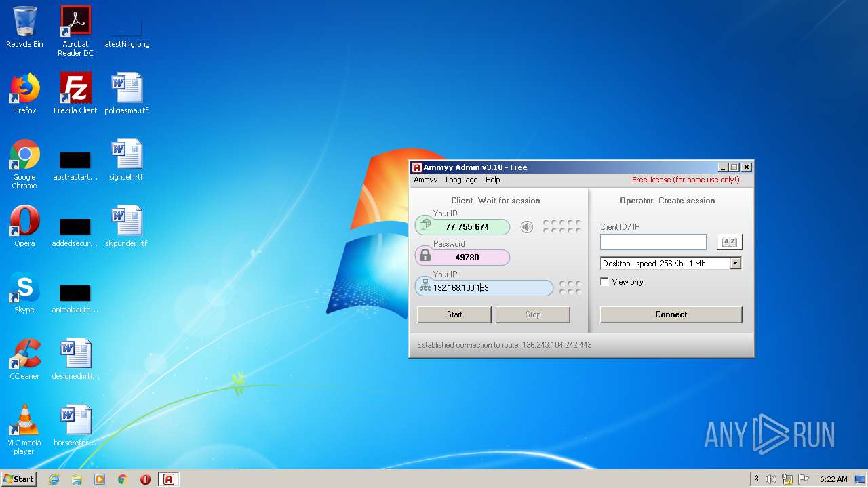Click the Client ID / IP field

[x=653, y=242]
